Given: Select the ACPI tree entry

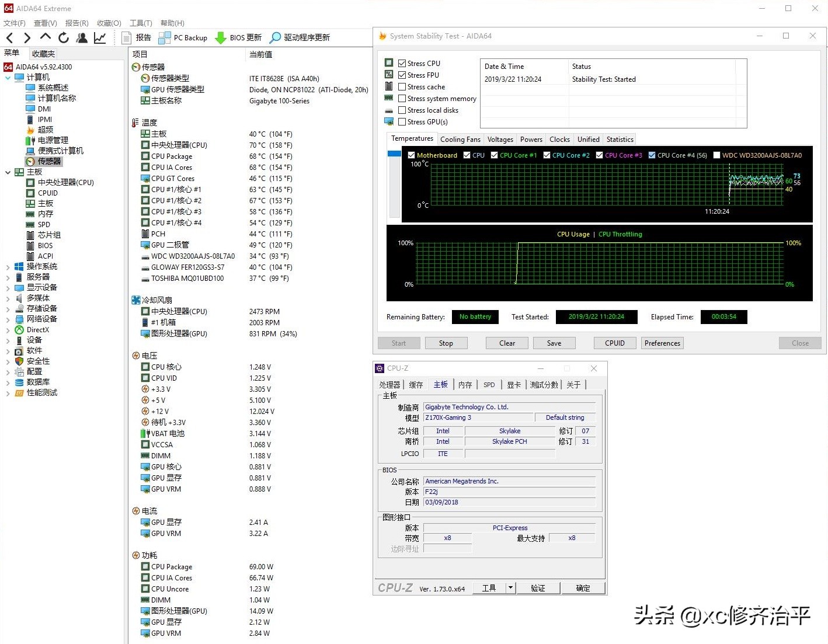Looking at the screenshot, I should tap(46, 256).
